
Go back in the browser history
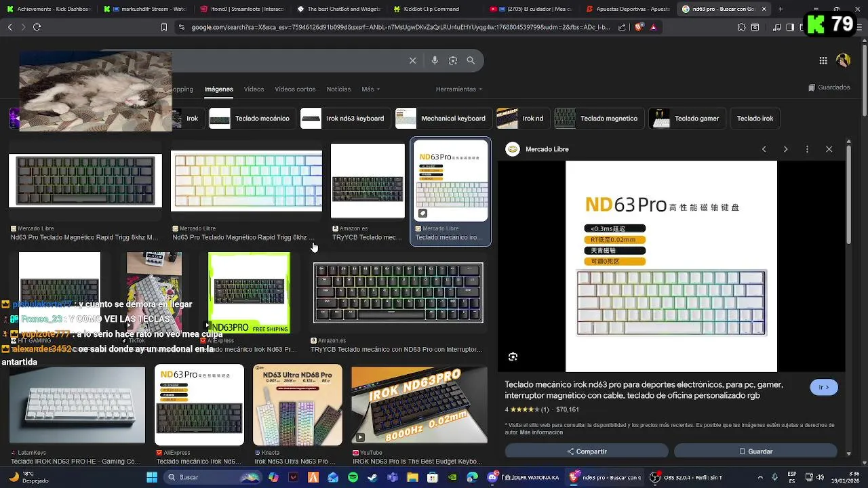point(9,27)
